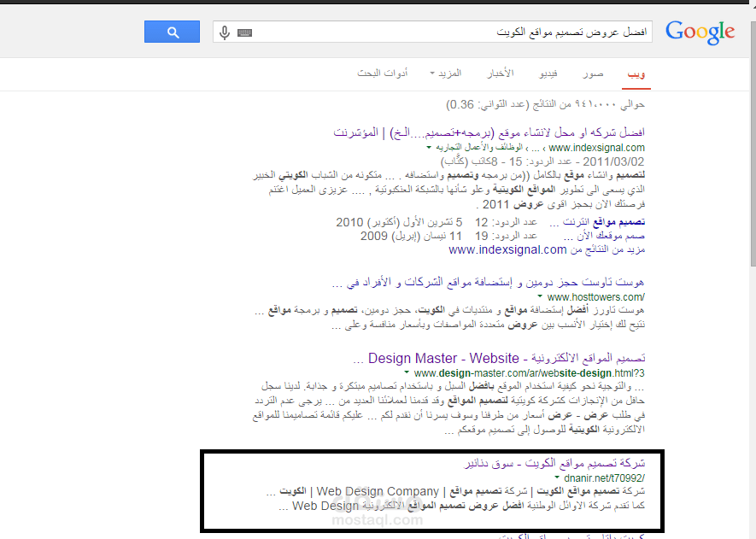756x539 pixels.
Task: Switch to the فيديو (Videos) tab
Action: pyautogui.click(x=548, y=73)
